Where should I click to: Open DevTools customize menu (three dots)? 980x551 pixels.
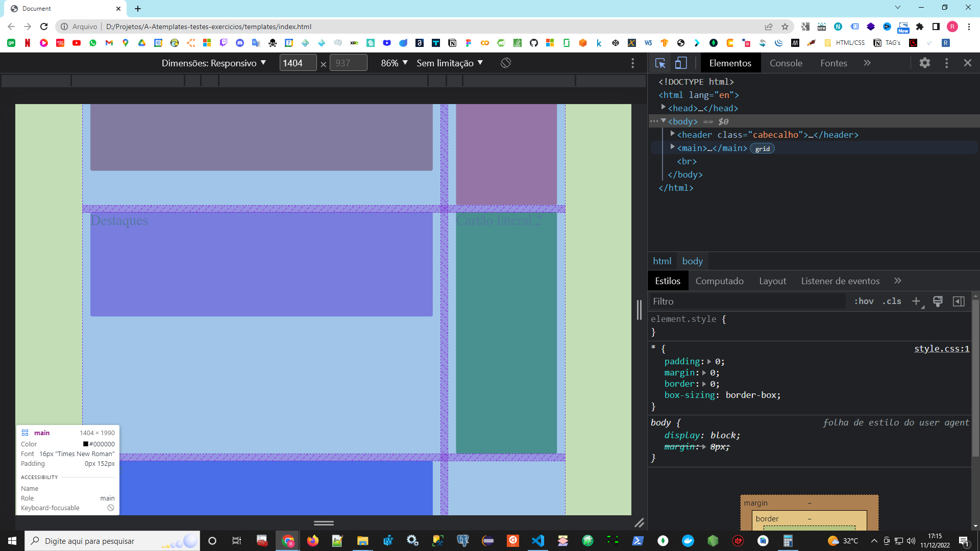tap(947, 63)
